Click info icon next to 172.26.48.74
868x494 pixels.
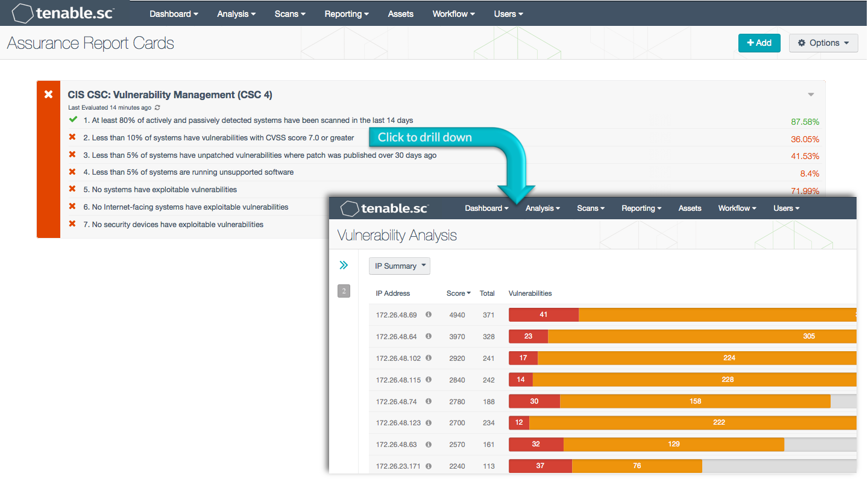point(429,401)
